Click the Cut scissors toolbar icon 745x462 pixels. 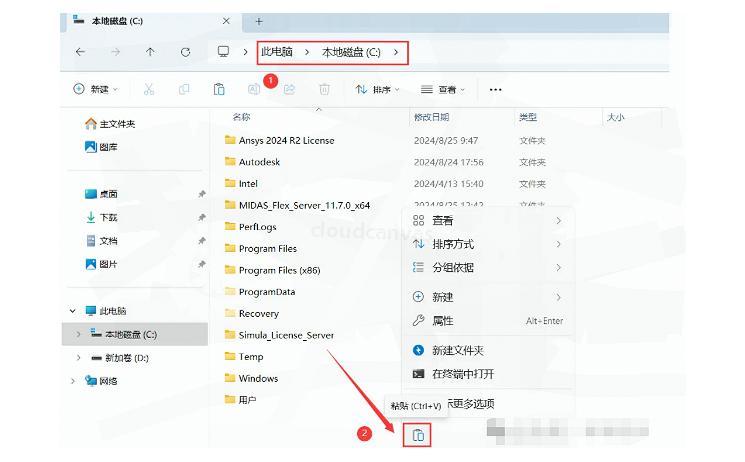tap(149, 89)
